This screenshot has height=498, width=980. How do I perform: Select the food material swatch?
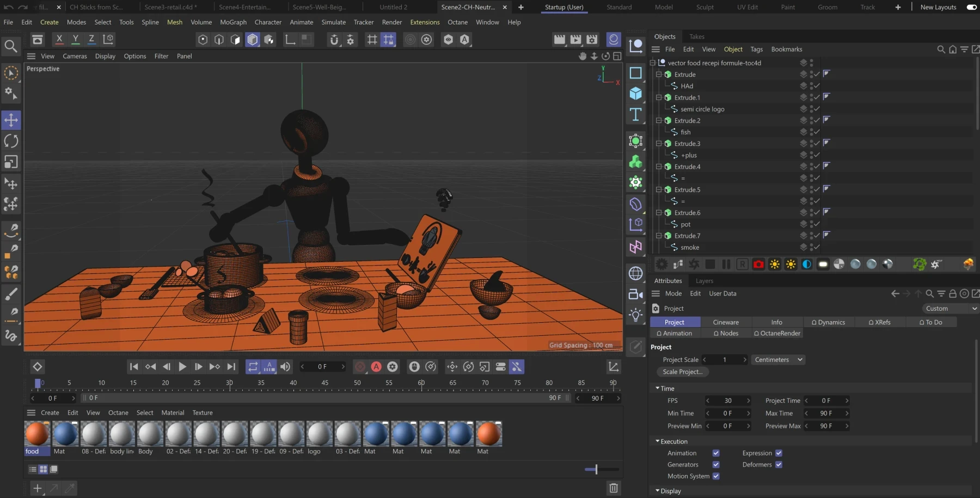tap(37, 434)
